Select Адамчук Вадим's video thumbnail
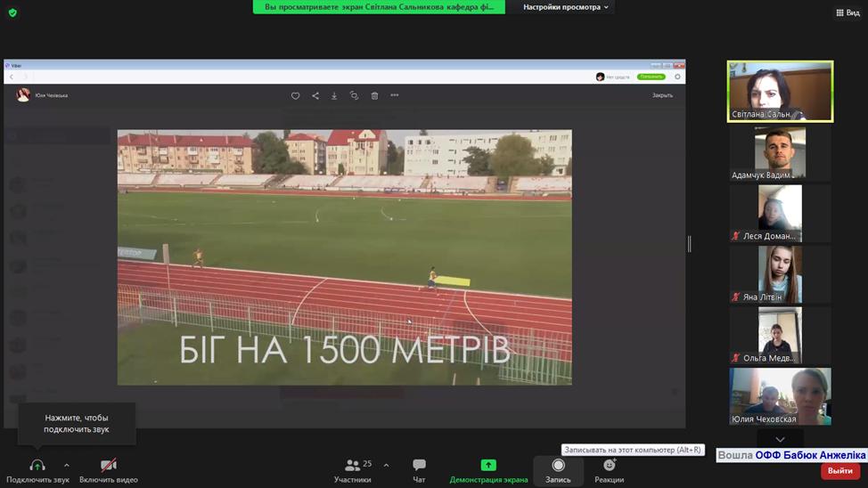The width and height of the screenshot is (868, 488). [780, 153]
